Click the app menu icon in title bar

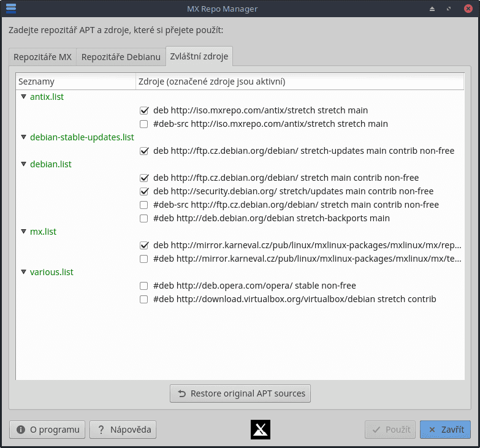point(10,9)
